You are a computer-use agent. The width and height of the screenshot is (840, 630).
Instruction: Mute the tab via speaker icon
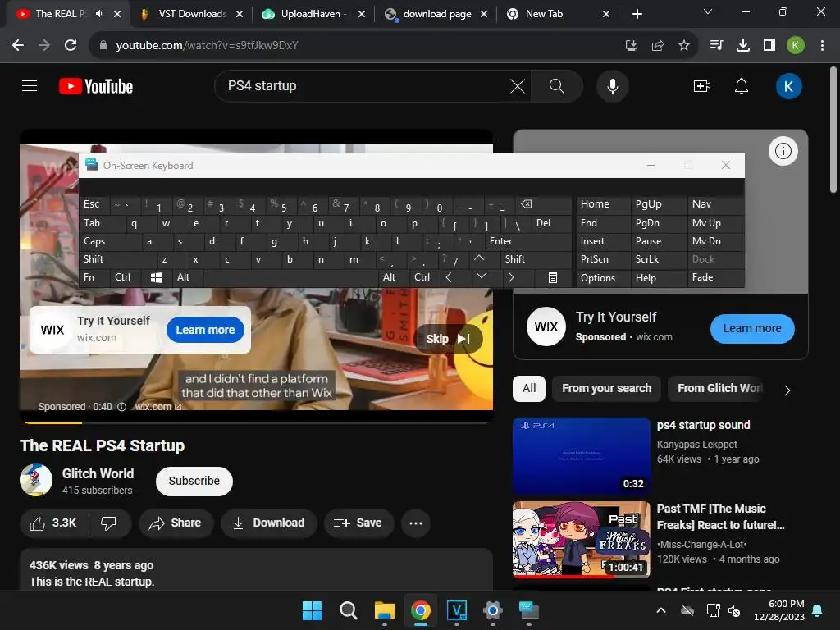[x=99, y=14]
